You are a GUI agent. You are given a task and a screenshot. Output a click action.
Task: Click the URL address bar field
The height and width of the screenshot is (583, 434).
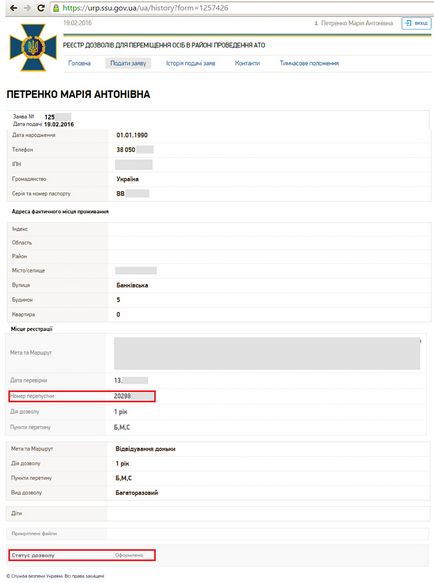pyautogui.click(x=242, y=8)
